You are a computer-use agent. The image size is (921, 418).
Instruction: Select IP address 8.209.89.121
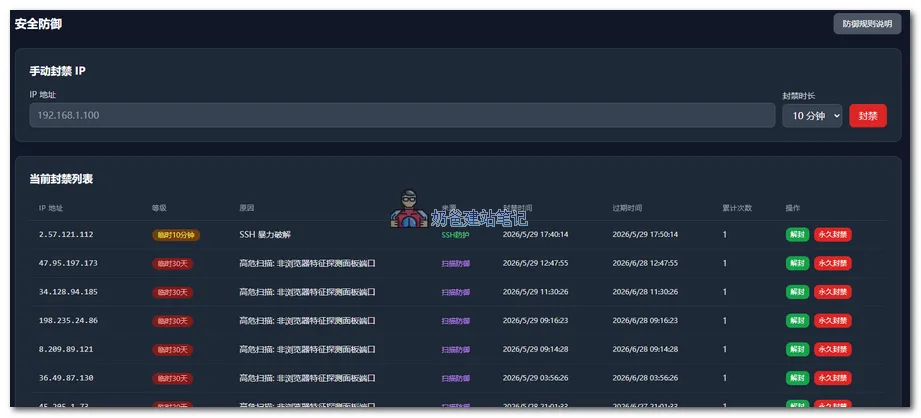point(66,349)
